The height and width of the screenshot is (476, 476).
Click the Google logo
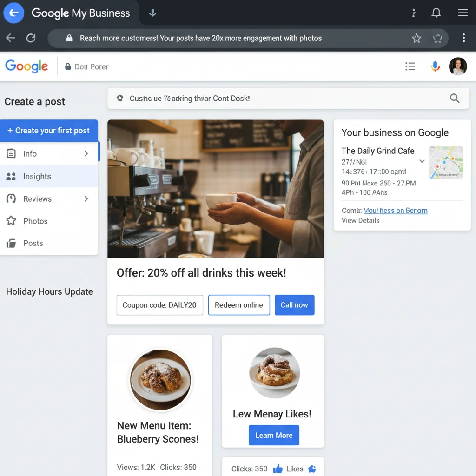pyautogui.click(x=26, y=66)
